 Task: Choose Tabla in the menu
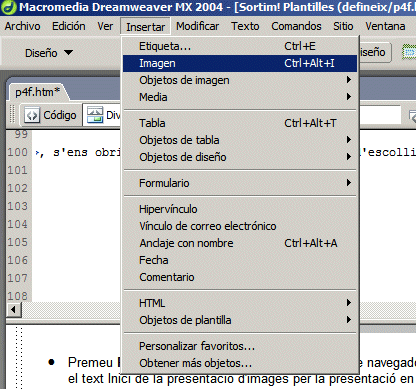pyautogui.click(x=240, y=123)
